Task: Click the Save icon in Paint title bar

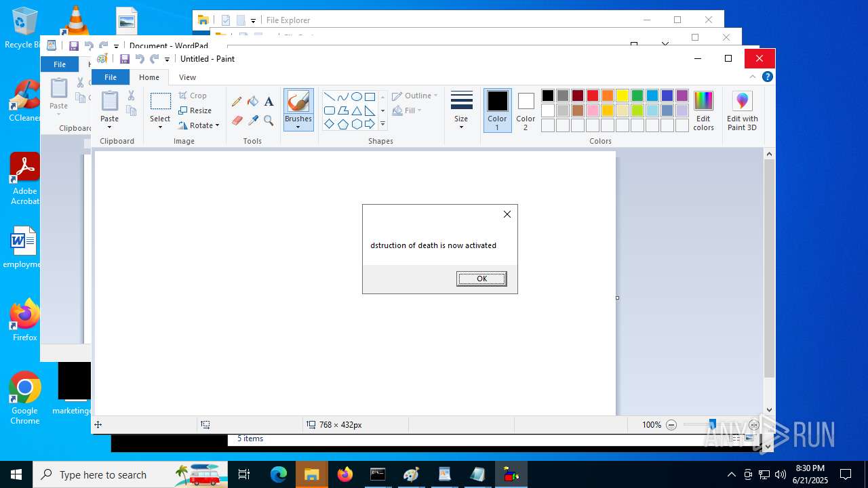Action: 124,59
